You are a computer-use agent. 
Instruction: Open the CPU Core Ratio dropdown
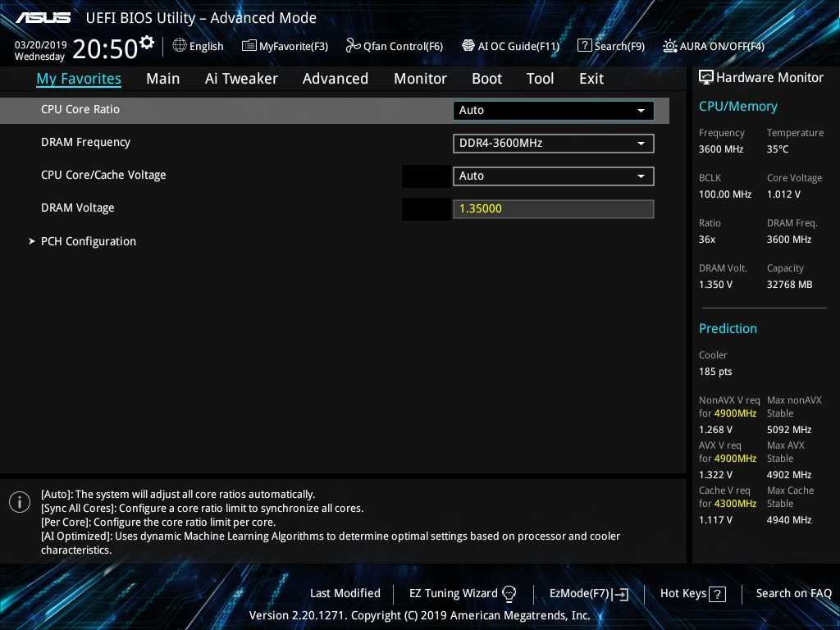click(x=554, y=111)
